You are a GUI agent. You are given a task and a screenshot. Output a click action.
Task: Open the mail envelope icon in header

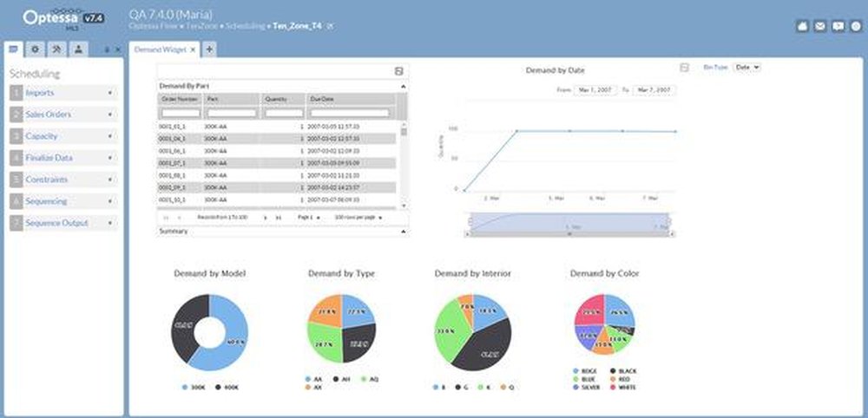coord(820,26)
